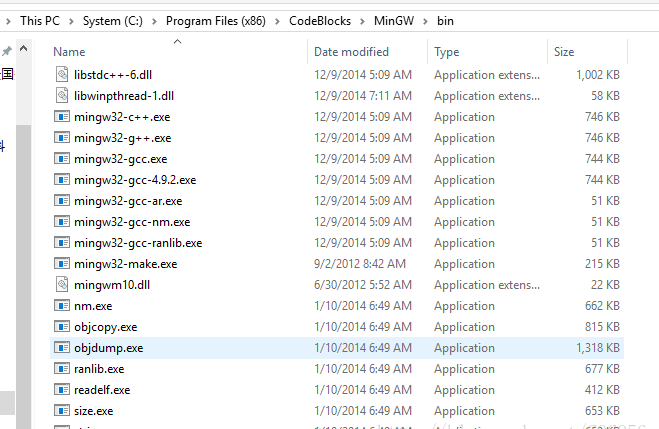This screenshot has width=659, height=429.
Task: Select the file name readelf.exe
Action: [x=102, y=390]
